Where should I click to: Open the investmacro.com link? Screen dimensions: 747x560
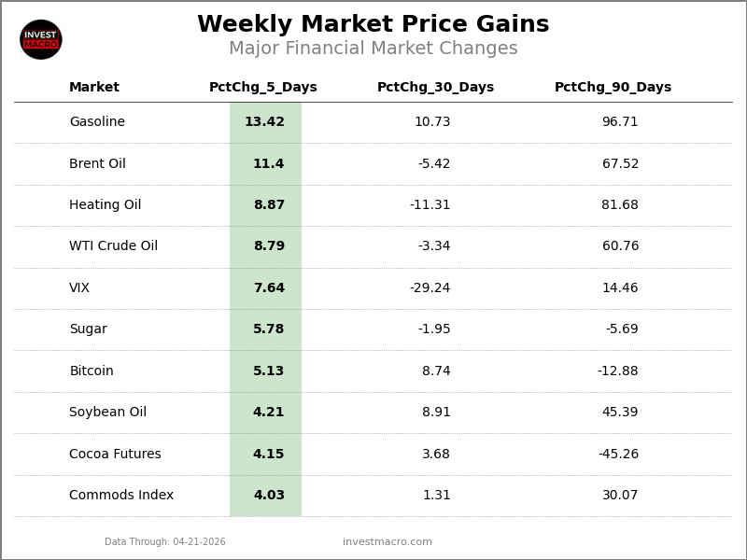[x=387, y=542]
